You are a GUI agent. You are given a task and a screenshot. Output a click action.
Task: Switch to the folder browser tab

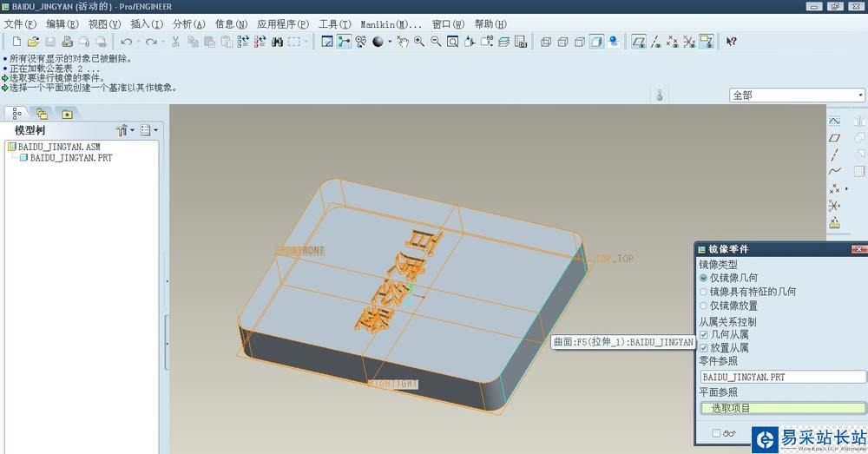pyautogui.click(x=42, y=114)
